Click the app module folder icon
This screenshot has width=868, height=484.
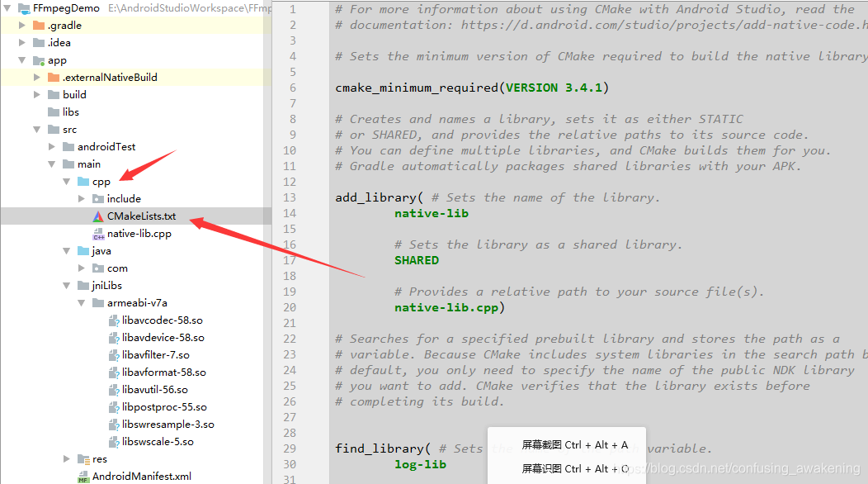[39, 60]
